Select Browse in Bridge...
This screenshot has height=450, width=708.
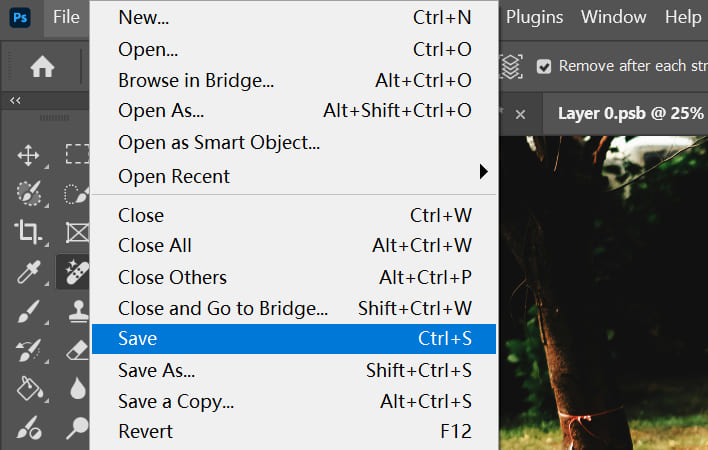(294, 80)
